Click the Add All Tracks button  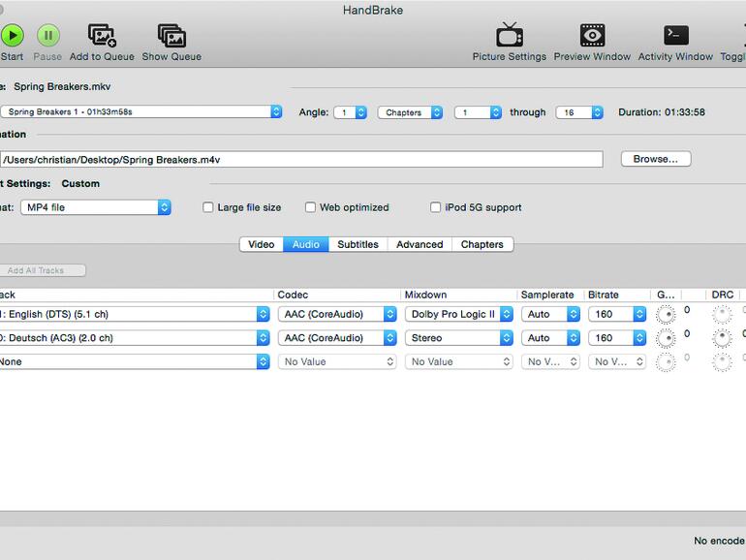[43, 270]
